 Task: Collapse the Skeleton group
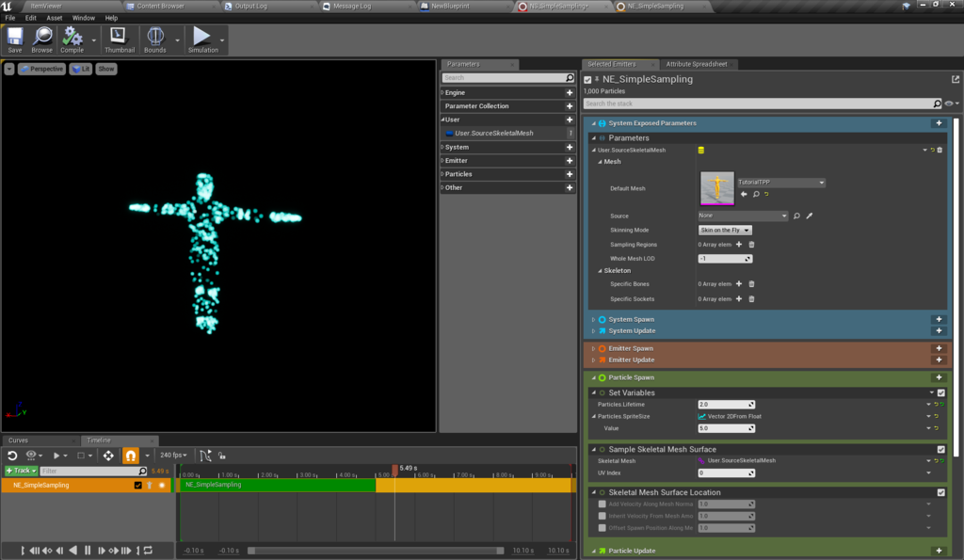(601, 270)
